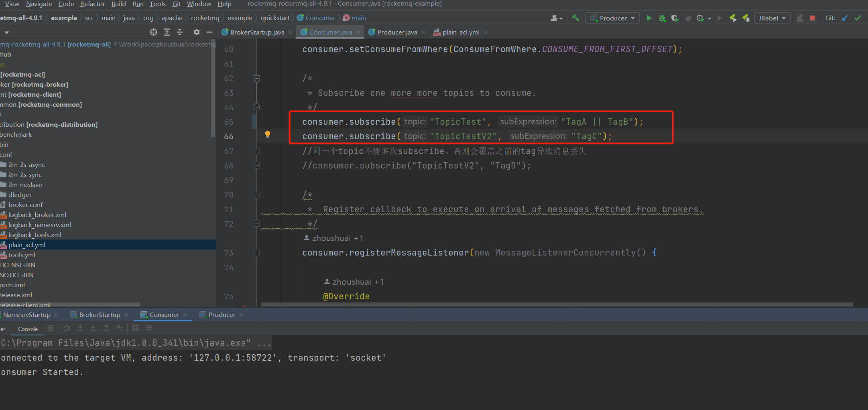Image resolution: width=868 pixels, height=410 pixels.
Task: Select plain_acl.yml in project tree
Action: tap(27, 245)
